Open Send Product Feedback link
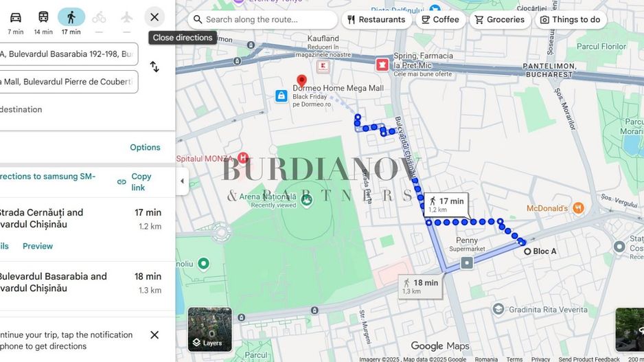This screenshot has width=644, height=362. point(589,359)
